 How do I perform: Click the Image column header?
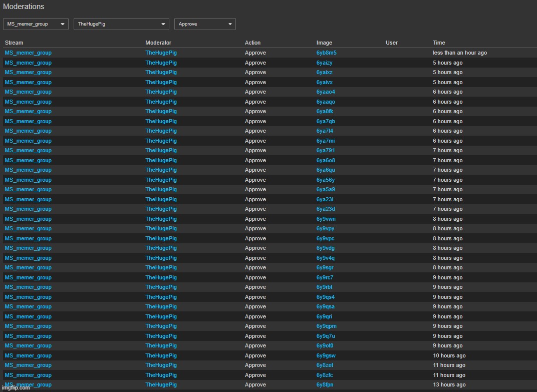pos(324,43)
